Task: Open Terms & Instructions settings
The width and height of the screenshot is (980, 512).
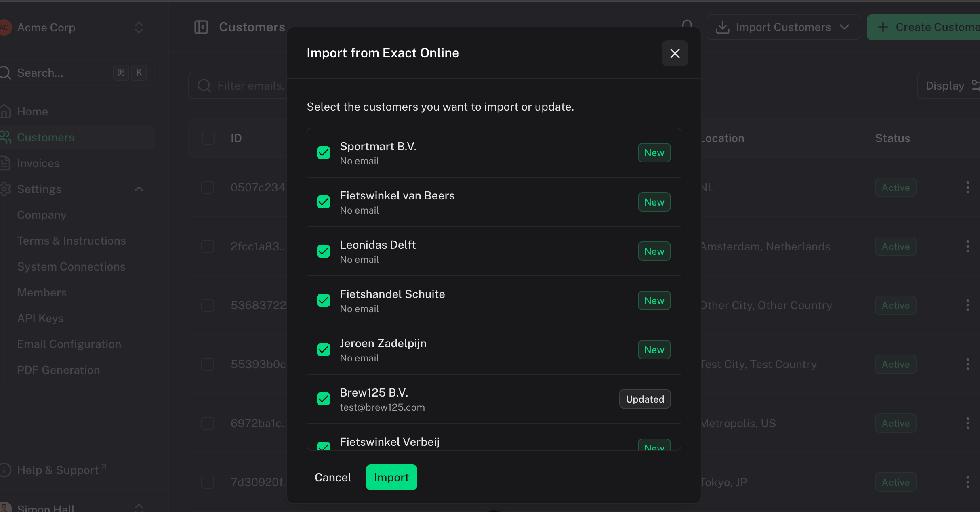Action: coord(72,241)
